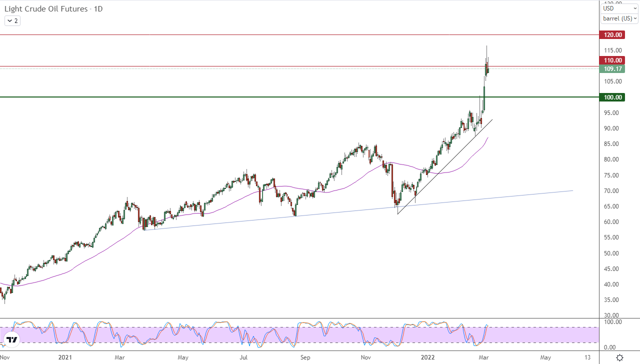640x364 pixels.
Task: Click the Sep time axis label
Action: [x=305, y=357]
